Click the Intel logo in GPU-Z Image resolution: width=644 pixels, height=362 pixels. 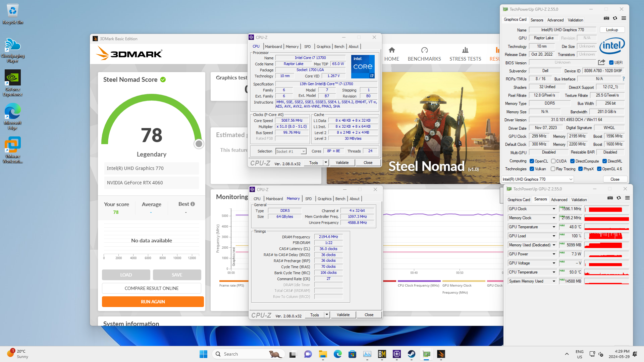point(612,46)
